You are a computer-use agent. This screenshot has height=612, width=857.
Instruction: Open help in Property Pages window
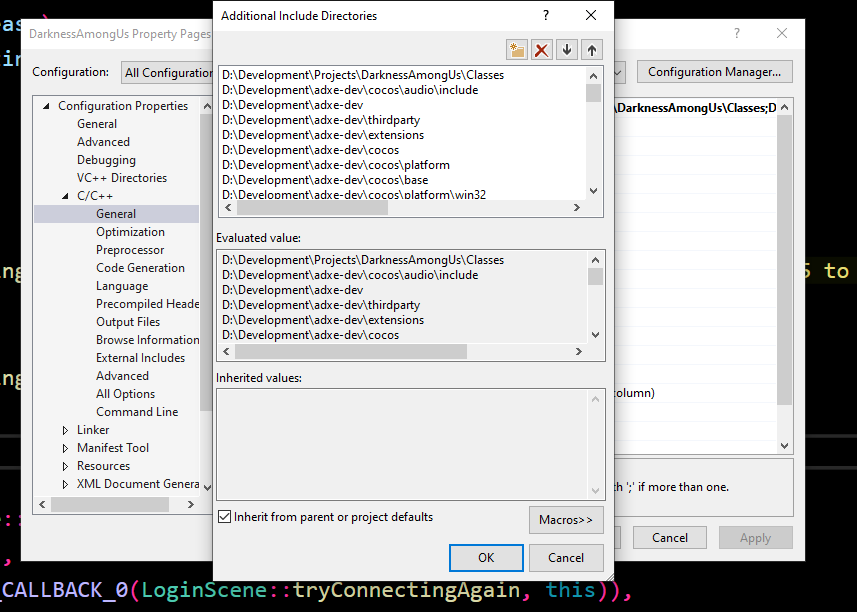click(737, 33)
